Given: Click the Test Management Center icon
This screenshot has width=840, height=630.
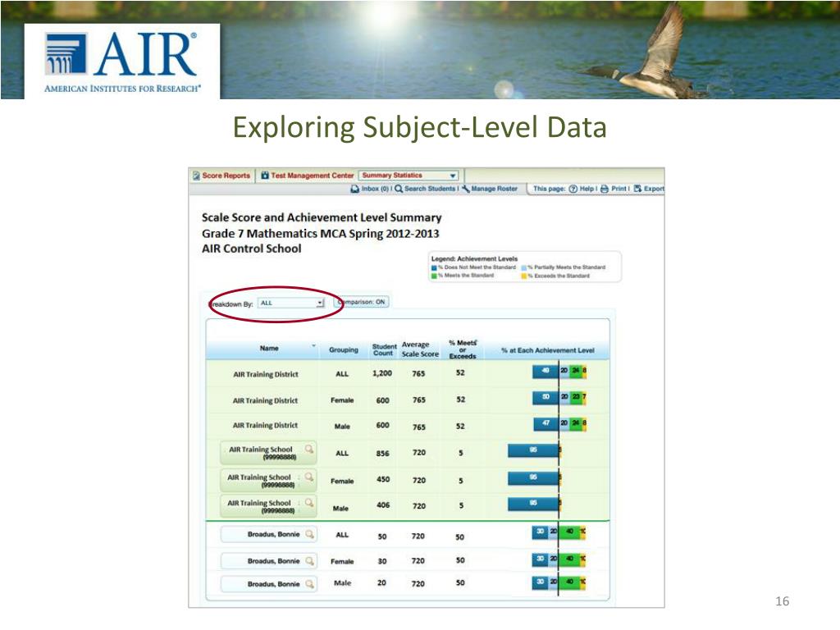Looking at the screenshot, I should point(265,176).
